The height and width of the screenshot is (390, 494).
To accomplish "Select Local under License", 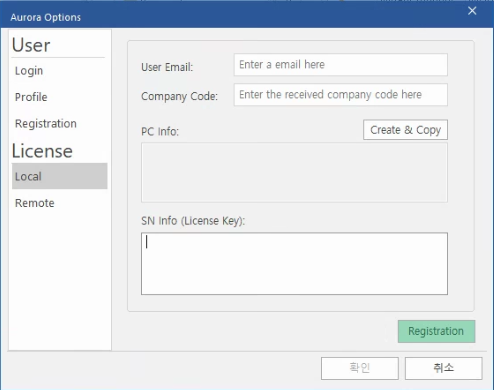I will tap(60, 176).
